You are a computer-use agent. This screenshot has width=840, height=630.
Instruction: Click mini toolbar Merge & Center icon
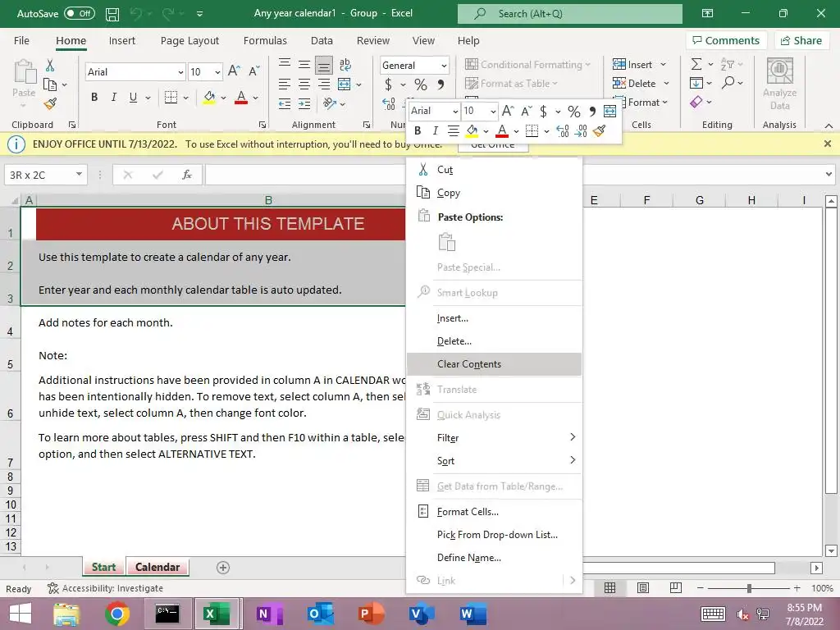pos(609,111)
